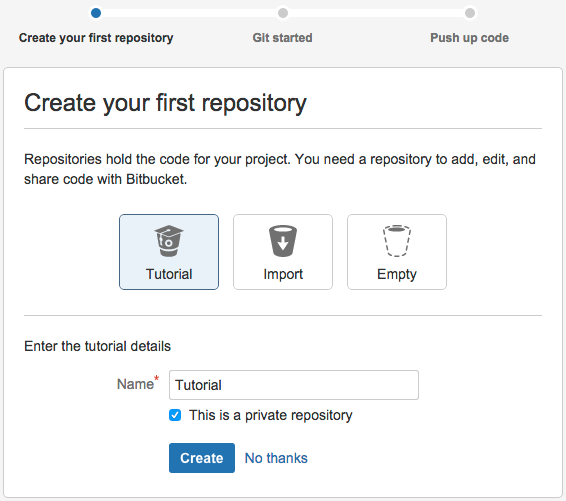566x501 pixels.
Task: Click the 'No thanks' link
Action: (276, 458)
